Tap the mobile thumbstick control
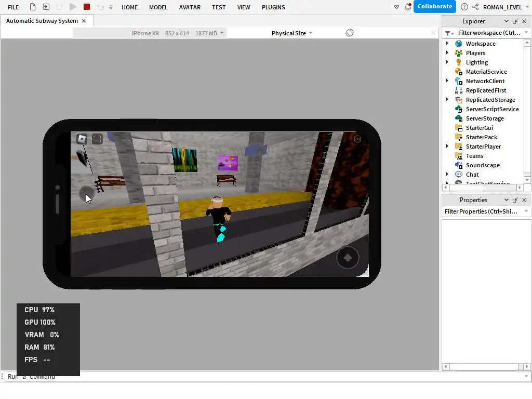The height and width of the screenshot is (399, 532). point(86,193)
